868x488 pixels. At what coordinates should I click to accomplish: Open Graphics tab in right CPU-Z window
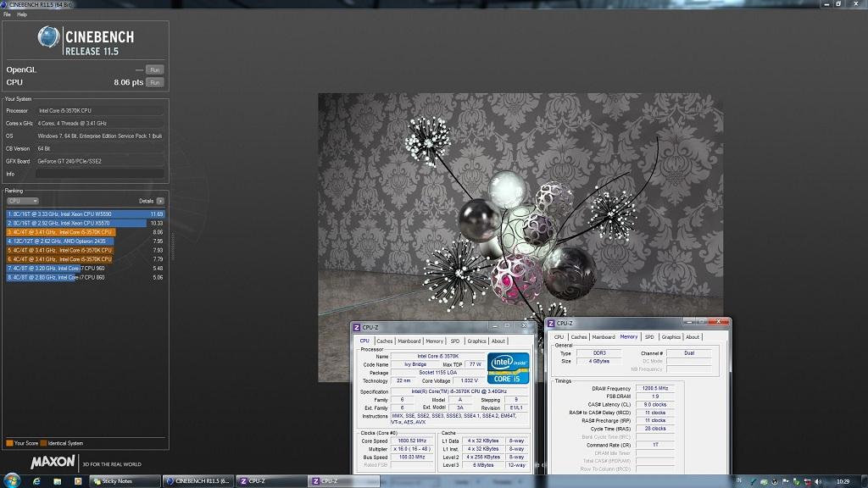(x=671, y=337)
